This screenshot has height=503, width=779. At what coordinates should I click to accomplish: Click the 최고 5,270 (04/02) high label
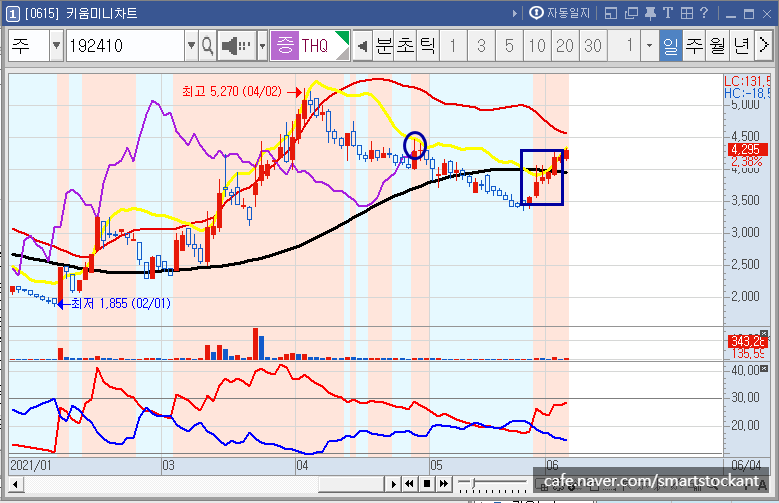(232, 91)
